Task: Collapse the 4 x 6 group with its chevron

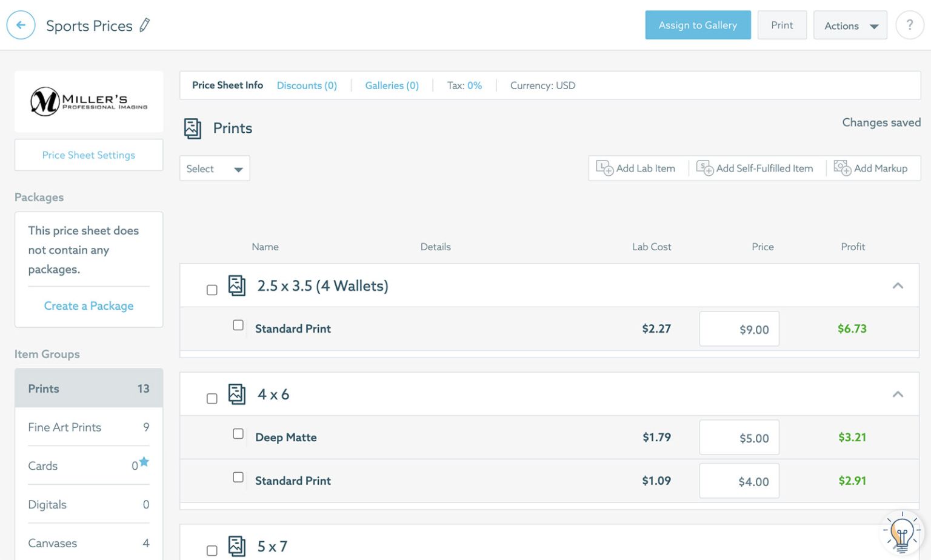Action: pyautogui.click(x=898, y=393)
